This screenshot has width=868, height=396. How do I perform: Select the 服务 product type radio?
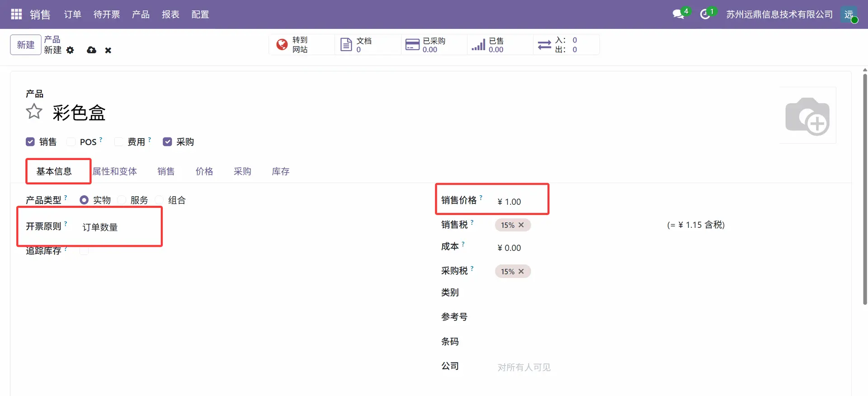122,200
